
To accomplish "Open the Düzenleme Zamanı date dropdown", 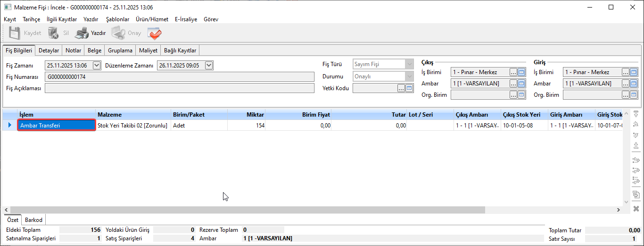I will click(x=209, y=66).
